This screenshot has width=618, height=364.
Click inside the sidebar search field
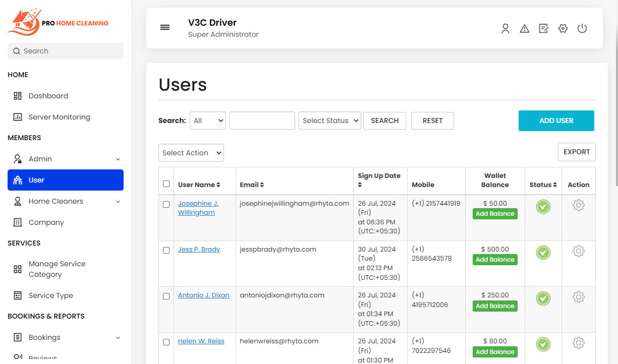click(x=65, y=51)
